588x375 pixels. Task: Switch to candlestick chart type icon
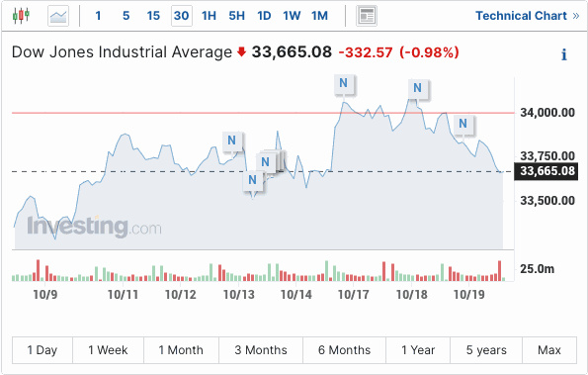pos(21,16)
